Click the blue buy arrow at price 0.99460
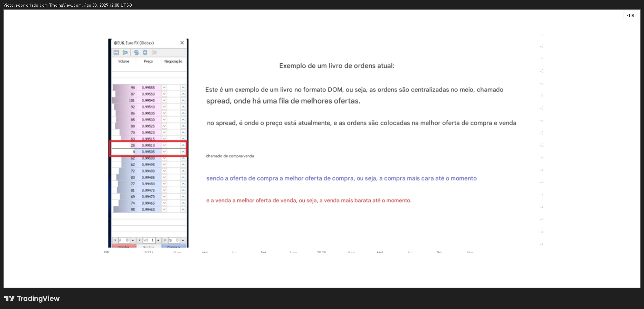 pos(183,209)
